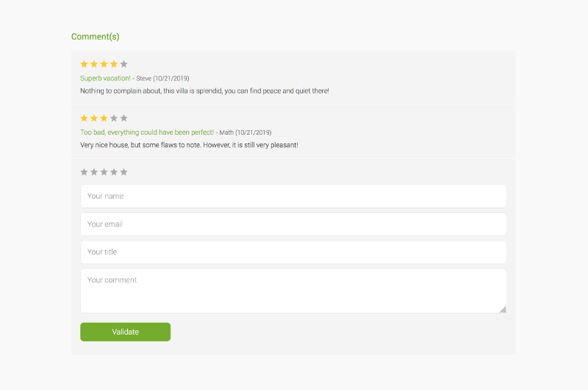Click the fifth gray star on Math's review
Screen dimensions: 588x390
click(x=123, y=118)
